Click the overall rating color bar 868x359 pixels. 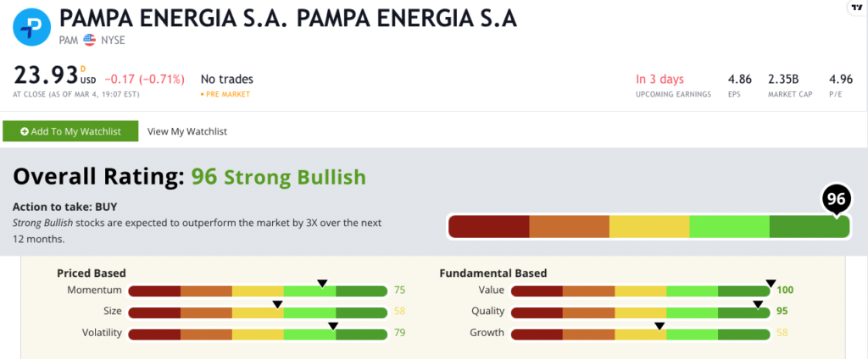coord(648,227)
